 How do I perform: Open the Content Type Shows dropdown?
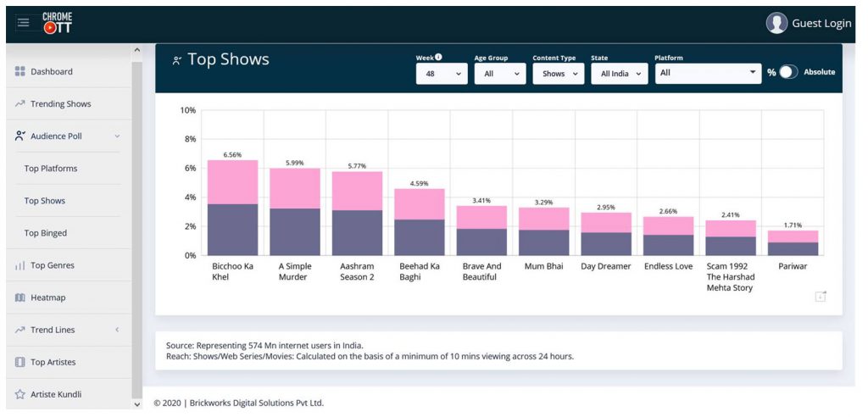[x=559, y=74]
